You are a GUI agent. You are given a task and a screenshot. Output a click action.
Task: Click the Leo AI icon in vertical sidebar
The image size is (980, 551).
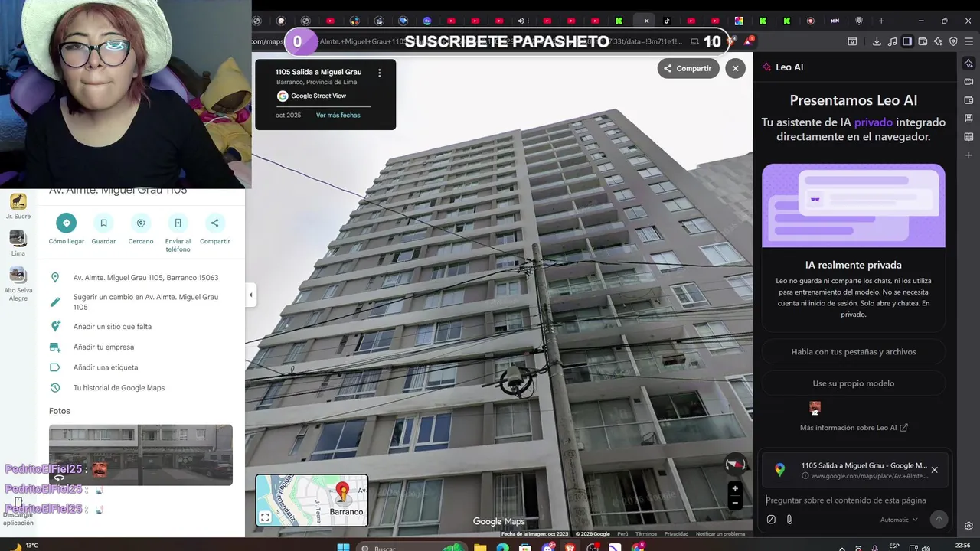(x=969, y=64)
